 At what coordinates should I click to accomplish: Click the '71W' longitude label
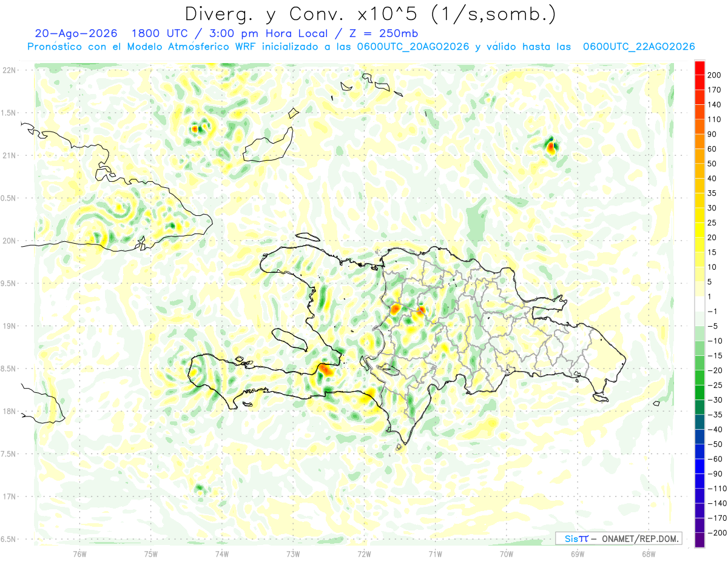coord(435,554)
